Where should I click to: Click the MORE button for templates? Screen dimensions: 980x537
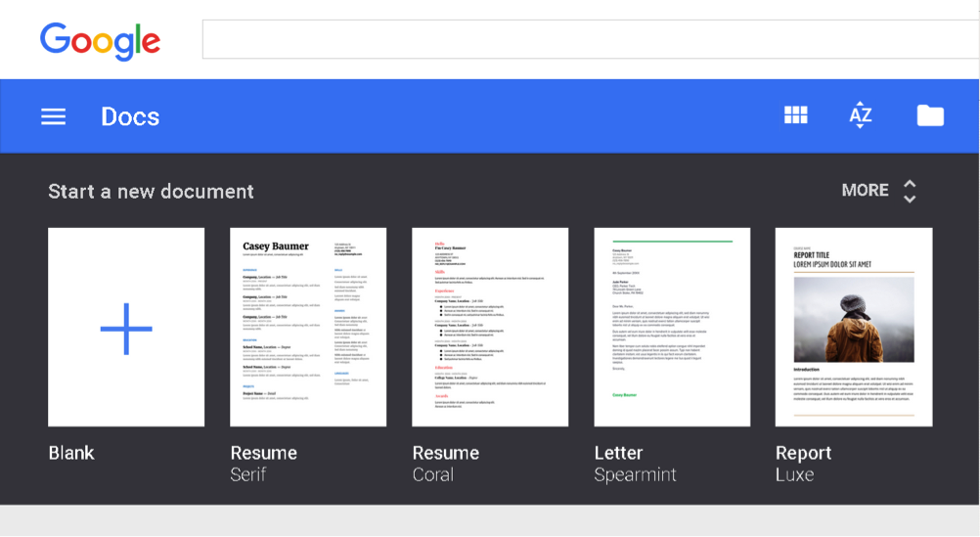pos(865,190)
